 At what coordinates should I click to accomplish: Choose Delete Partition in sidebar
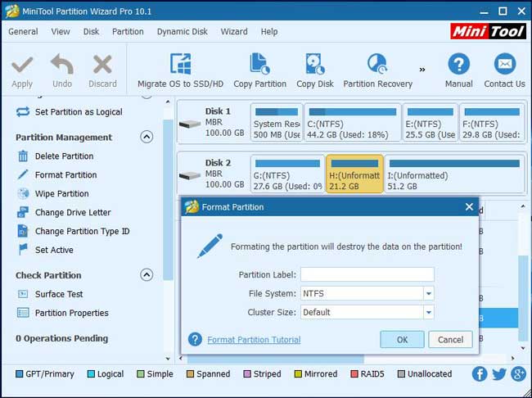point(55,156)
